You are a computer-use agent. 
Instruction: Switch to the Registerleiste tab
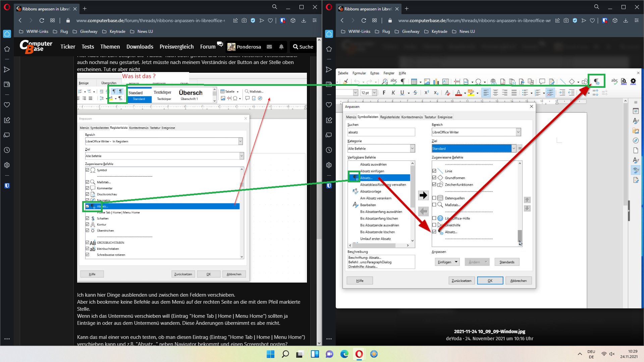point(390,117)
